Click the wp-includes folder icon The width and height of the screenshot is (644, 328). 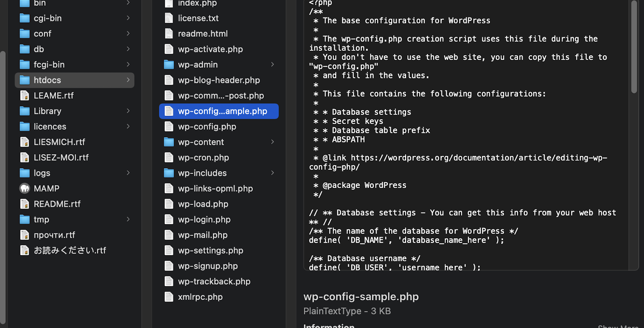tap(169, 173)
